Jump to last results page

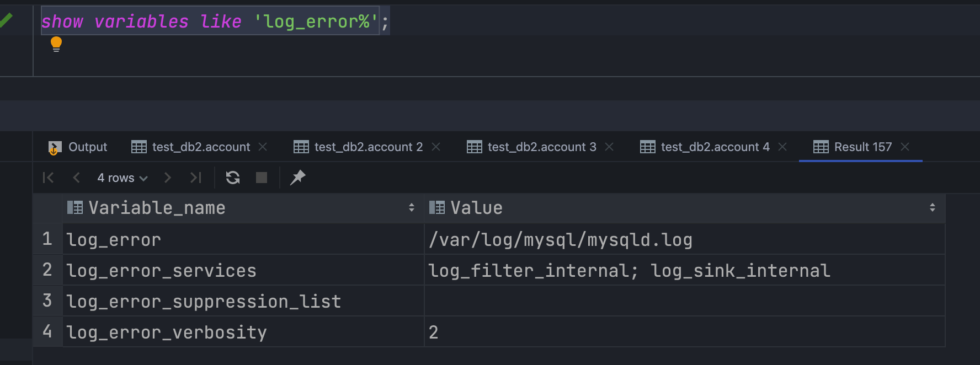[195, 178]
